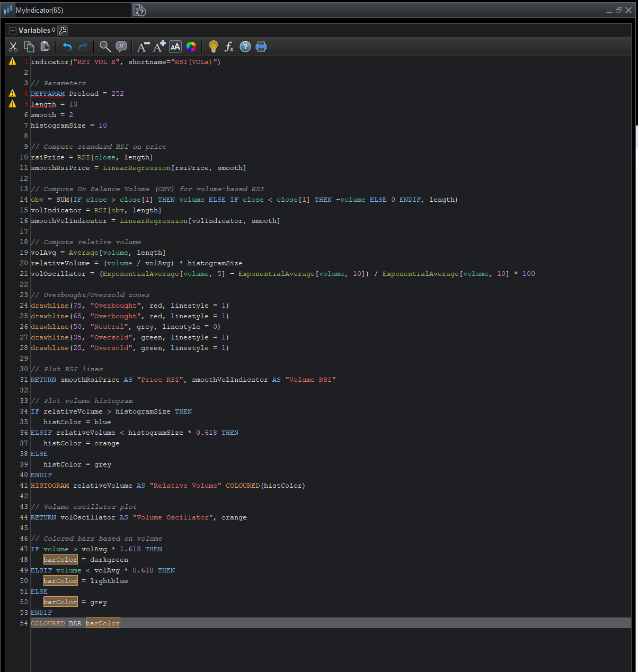Print the code using the printer icon
The image size is (638, 672).
click(x=261, y=47)
